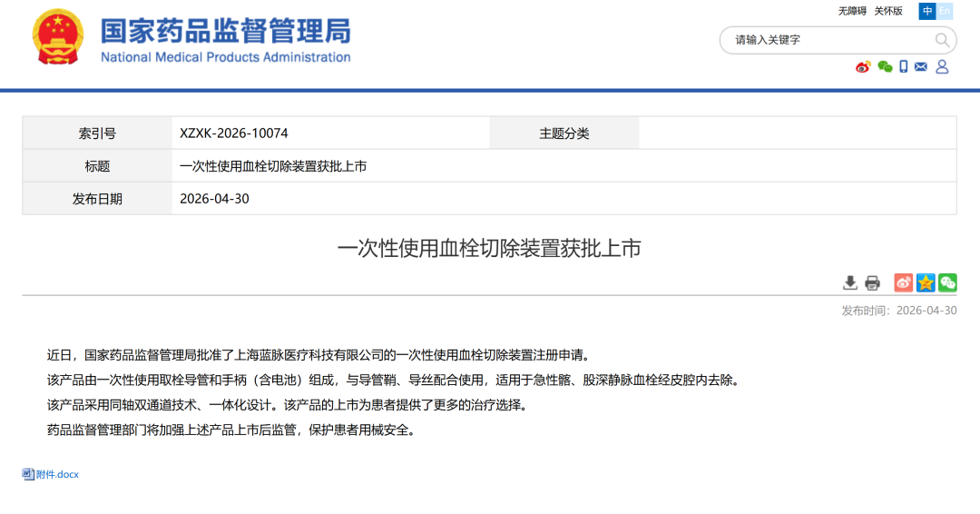Click the 发布日期 label cell
The height and width of the screenshot is (514, 980).
point(97,199)
